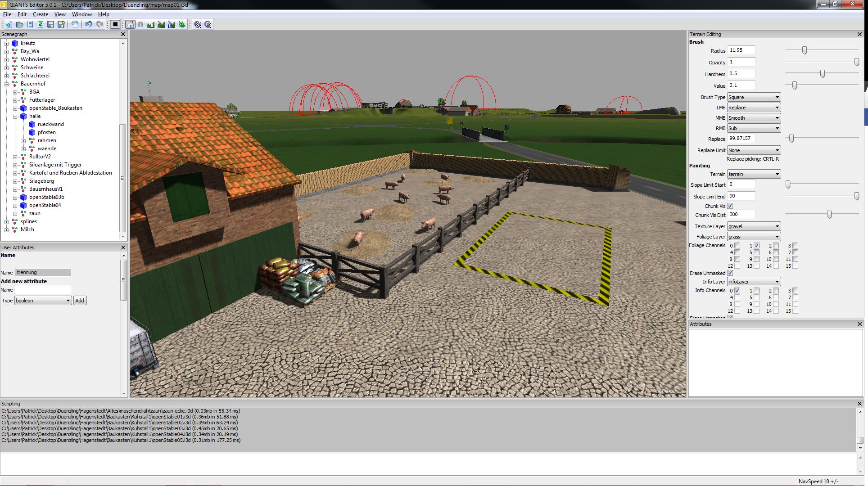Activate terrain texture paint mode brush icon
Viewport: 868px width, 486px height.
point(161,24)
